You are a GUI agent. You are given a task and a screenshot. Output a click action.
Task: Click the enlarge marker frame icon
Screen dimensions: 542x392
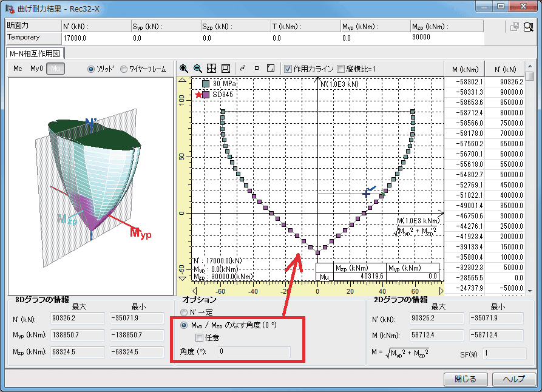[x=271, y=68]
